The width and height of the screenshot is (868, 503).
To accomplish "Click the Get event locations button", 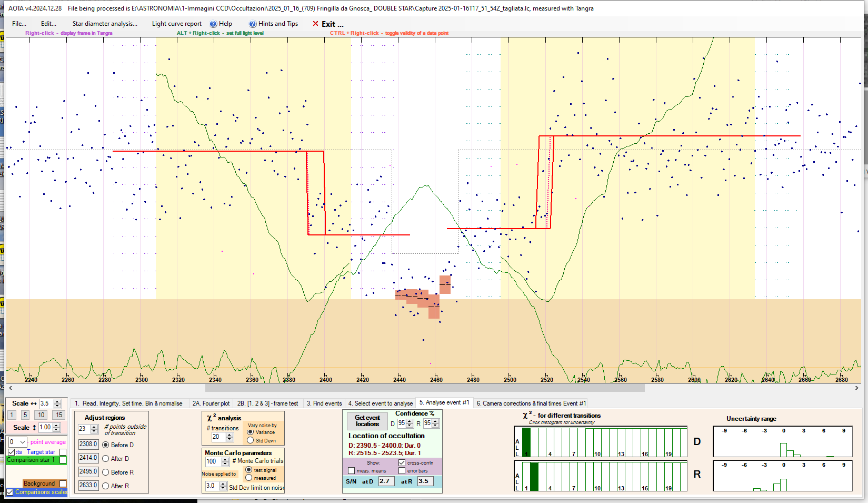I will click(367, 421).
